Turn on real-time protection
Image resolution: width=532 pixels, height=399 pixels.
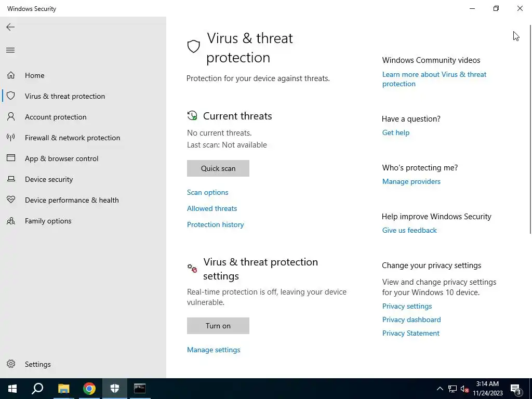point(218,326)
